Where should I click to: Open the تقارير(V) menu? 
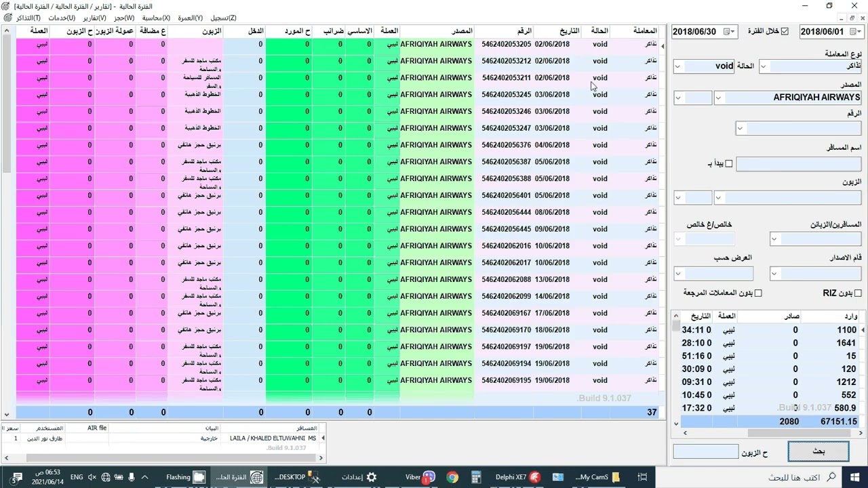click(x=94, y=18)
